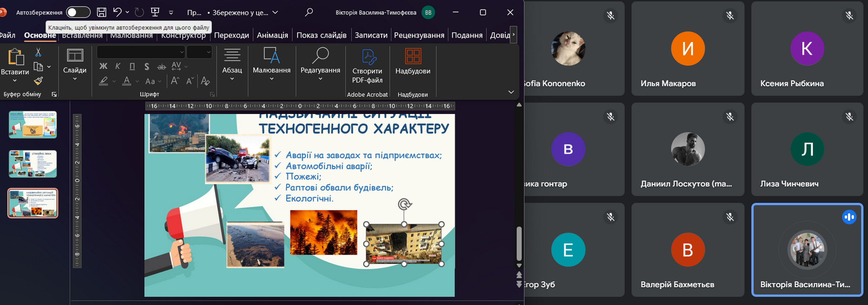Image resolution: width=868 pixels, height=305 pixels.
Task: Click the Undo arrow icon
Action: (x=117, y=12)
